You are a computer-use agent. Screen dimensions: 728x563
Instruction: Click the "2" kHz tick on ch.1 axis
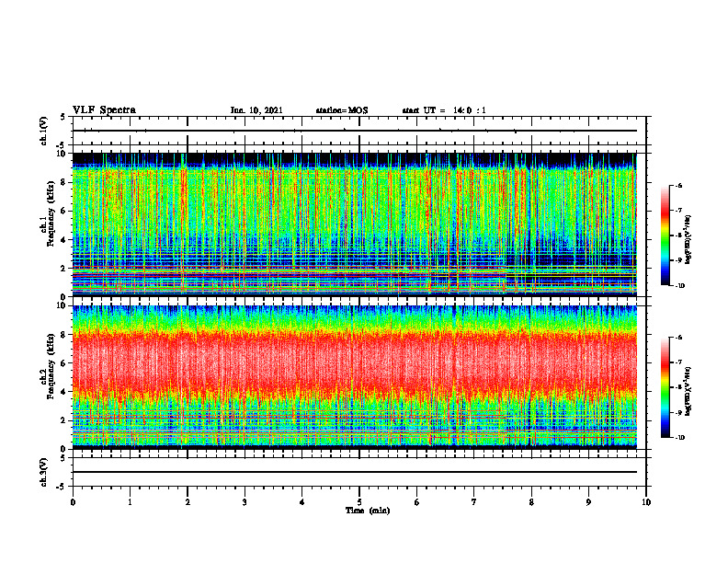[x=63, y=268]
